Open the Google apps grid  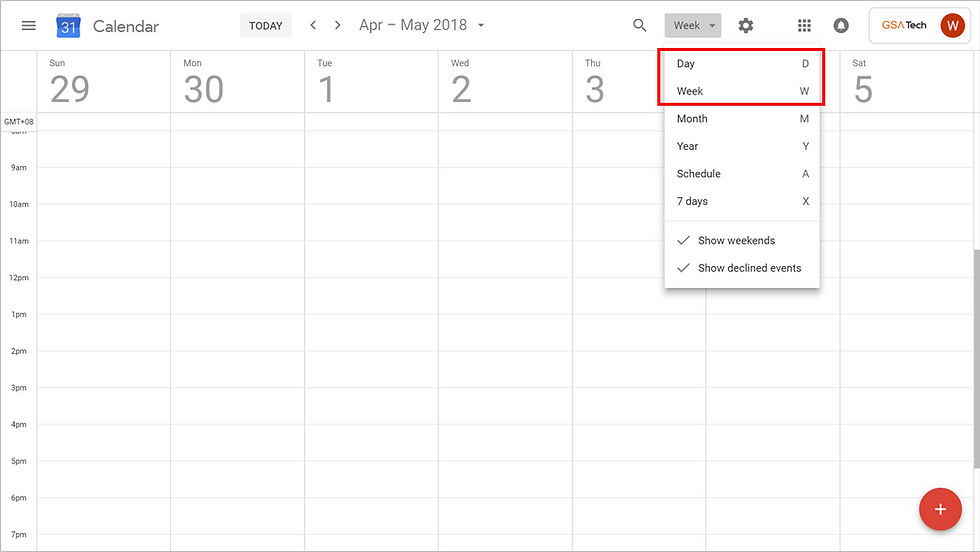click(x=804, y=26)
